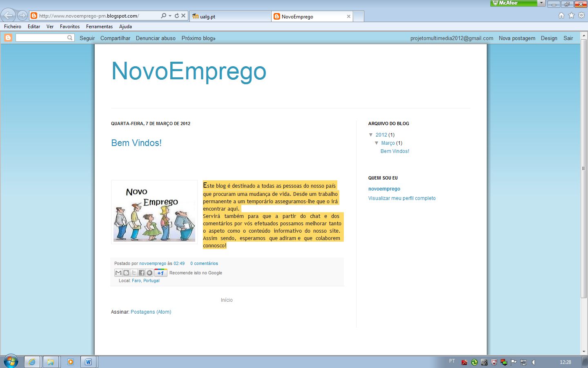Share post by email via Gmail icon
588x368 pixels.
[x=118, y=273]
